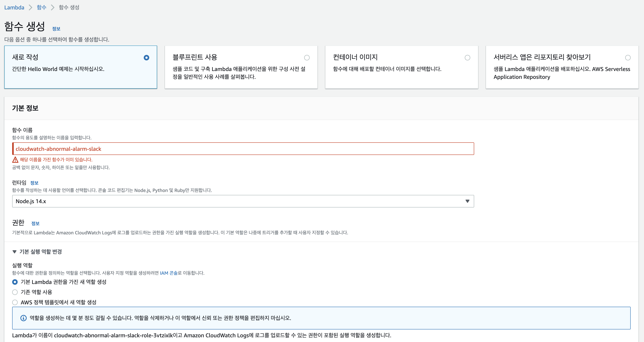
Task: Select the 새로 작성 radio option
Action: point(146,58)
